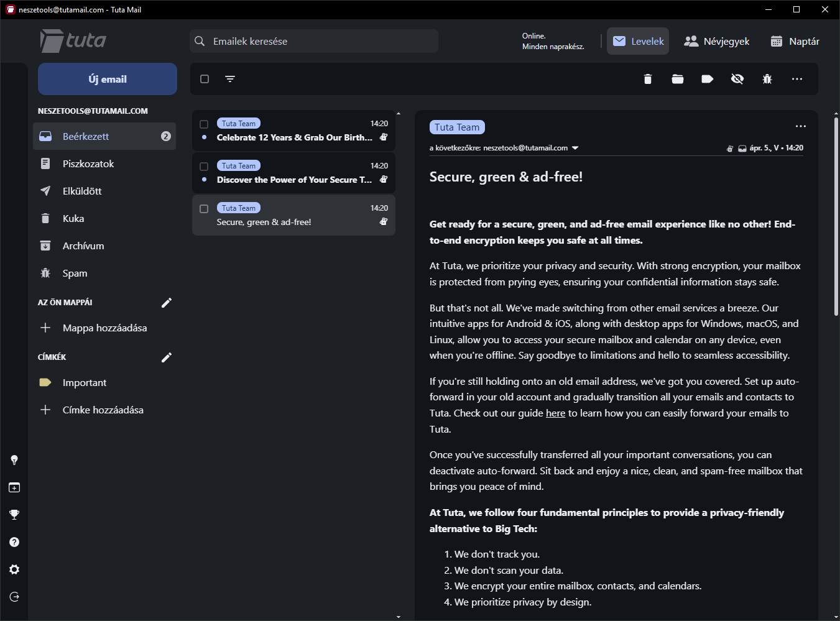Follow the 'here' link in the email
The image size is (840, 621).
(555, 413)
